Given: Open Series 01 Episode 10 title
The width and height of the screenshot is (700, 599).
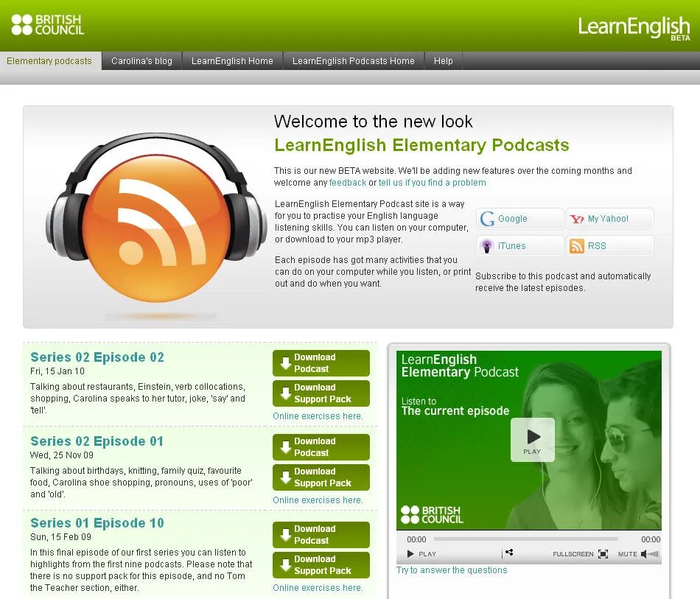Looking at the screenshot, I should (x=97, y=522).
